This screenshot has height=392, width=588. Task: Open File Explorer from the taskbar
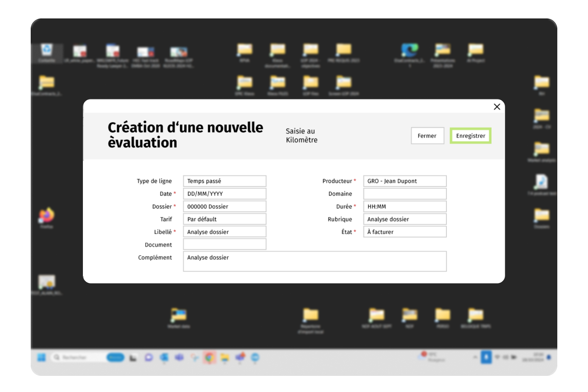[225, 357]
